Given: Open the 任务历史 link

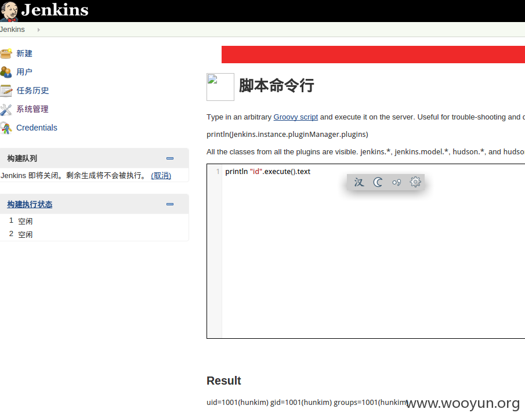Looking at the screenshot, I should point(32,90).
